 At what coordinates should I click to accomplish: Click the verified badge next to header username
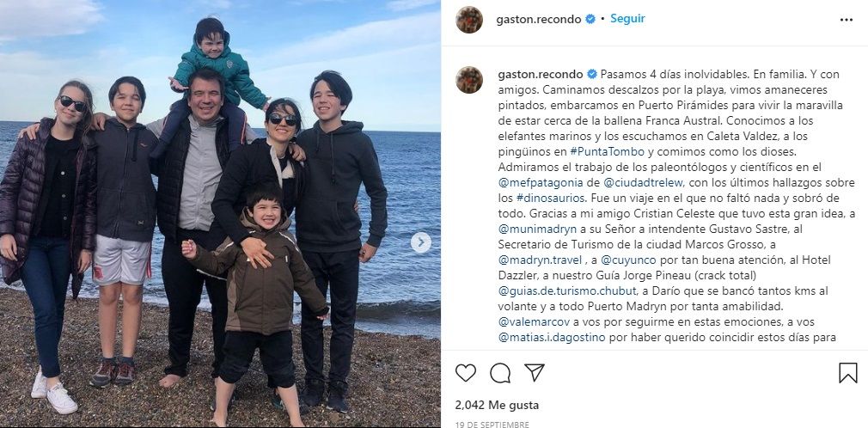click(x=590, y=20)
